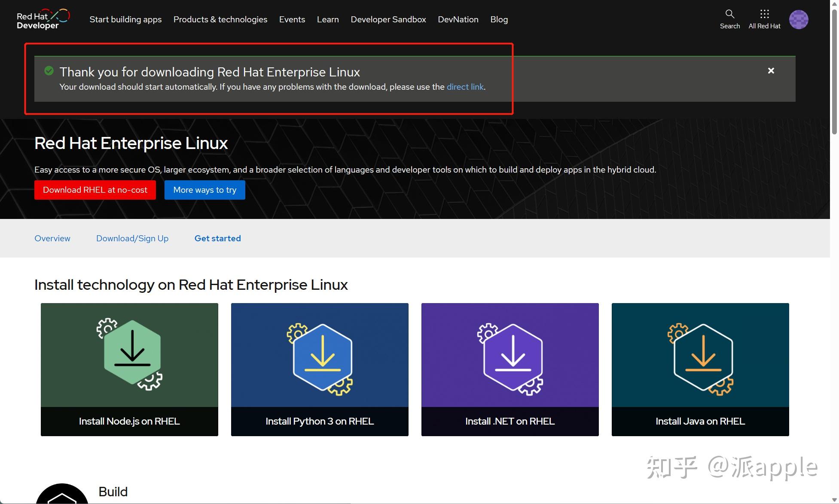Screen dimensions: 839x504
Task: Select the Install Python 3 download icon
Action: [320, 355]
